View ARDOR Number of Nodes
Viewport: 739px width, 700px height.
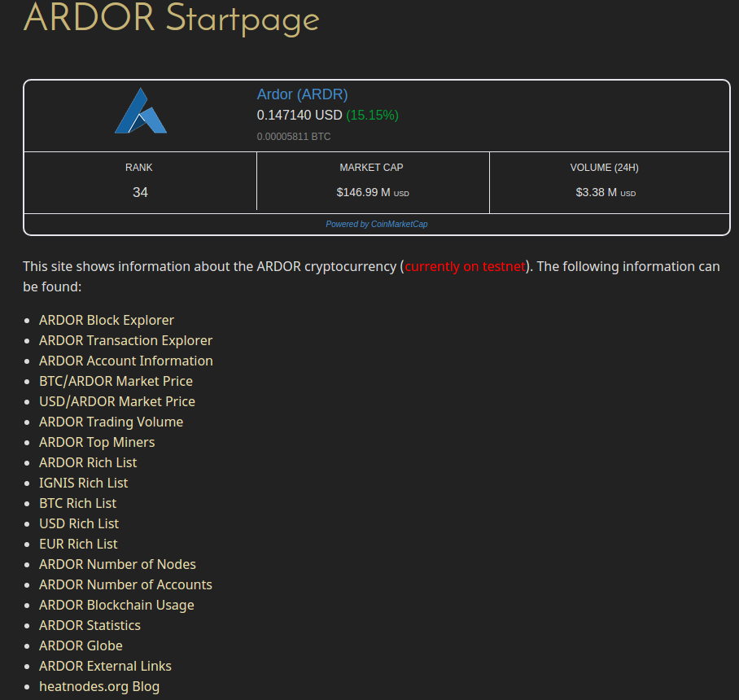pyautogui.click(x=117, y=564)
